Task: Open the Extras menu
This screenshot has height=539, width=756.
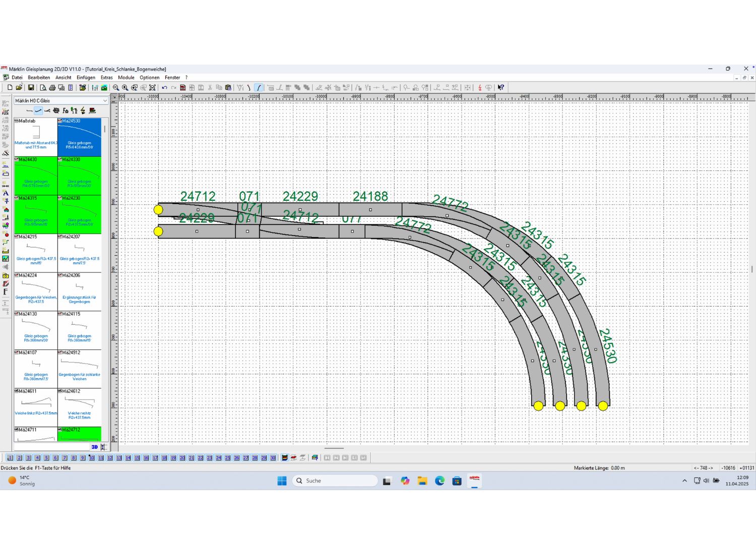Action: 106,78
